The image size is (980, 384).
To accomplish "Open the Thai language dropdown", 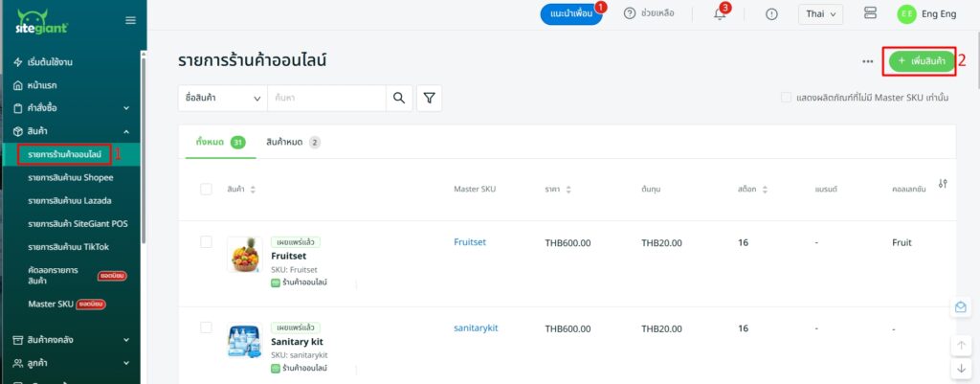I will click(x=820, y=14).
